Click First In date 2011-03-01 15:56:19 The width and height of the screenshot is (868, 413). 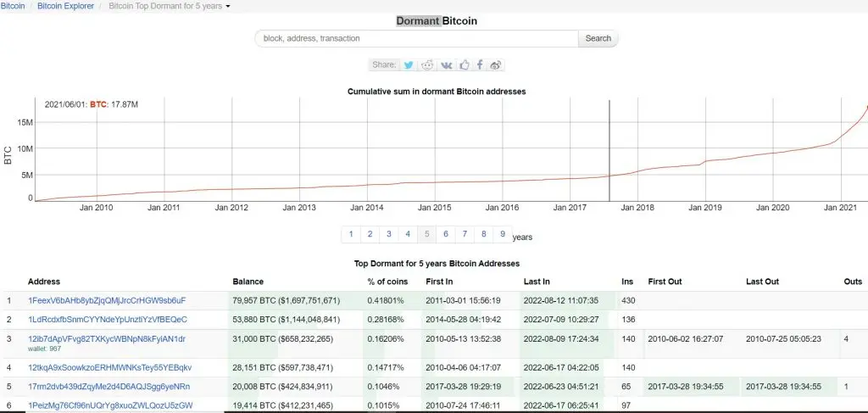pyautogui.click(x=464, y=300)
